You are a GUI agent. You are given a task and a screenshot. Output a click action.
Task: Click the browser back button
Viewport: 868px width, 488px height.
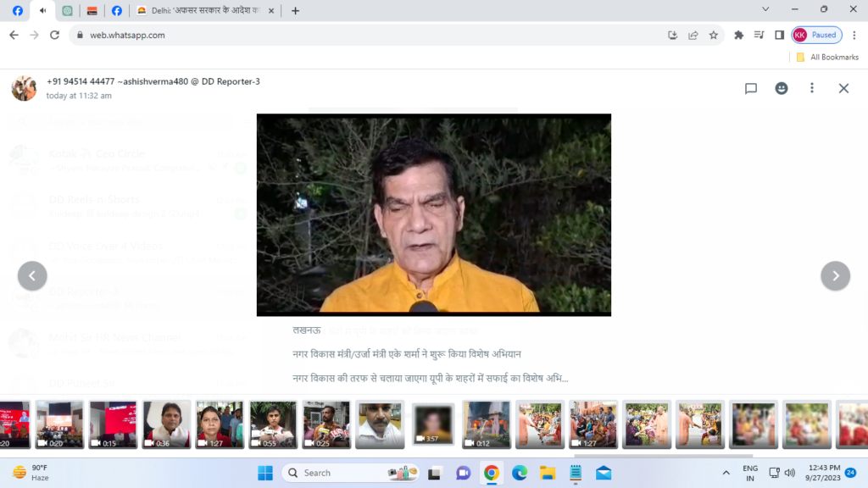tap(13, 35)
